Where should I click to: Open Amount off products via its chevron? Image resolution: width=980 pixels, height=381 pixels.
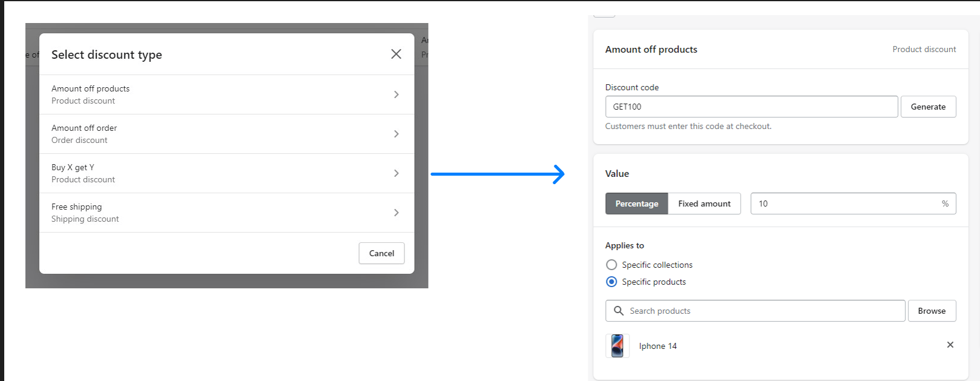coord(396,94)
